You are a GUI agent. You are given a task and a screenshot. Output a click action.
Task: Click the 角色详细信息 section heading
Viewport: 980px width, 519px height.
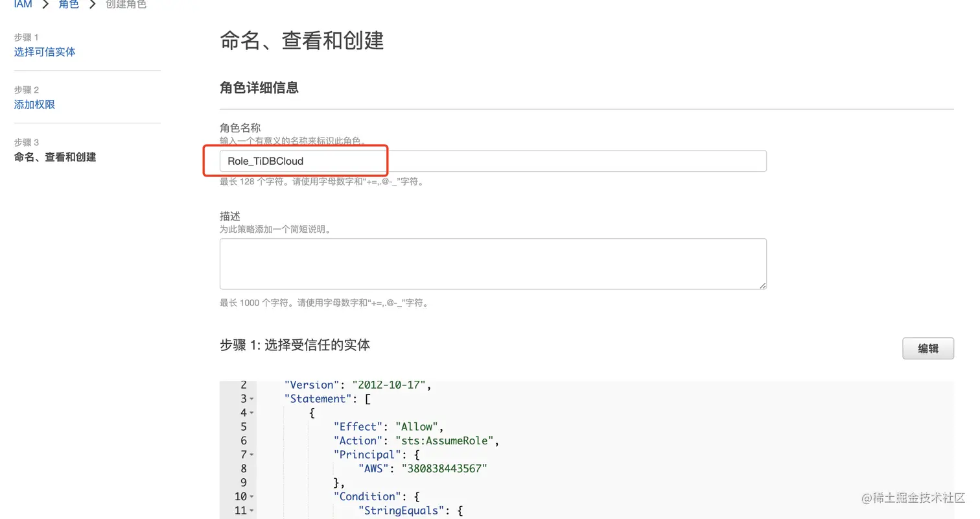[x=259, y=88]
